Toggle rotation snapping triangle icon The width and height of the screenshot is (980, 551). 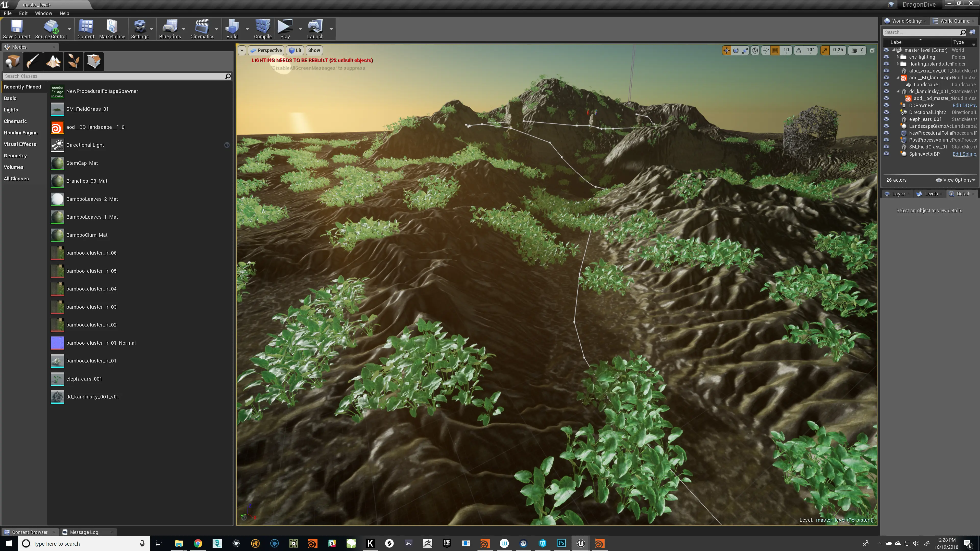799,50
